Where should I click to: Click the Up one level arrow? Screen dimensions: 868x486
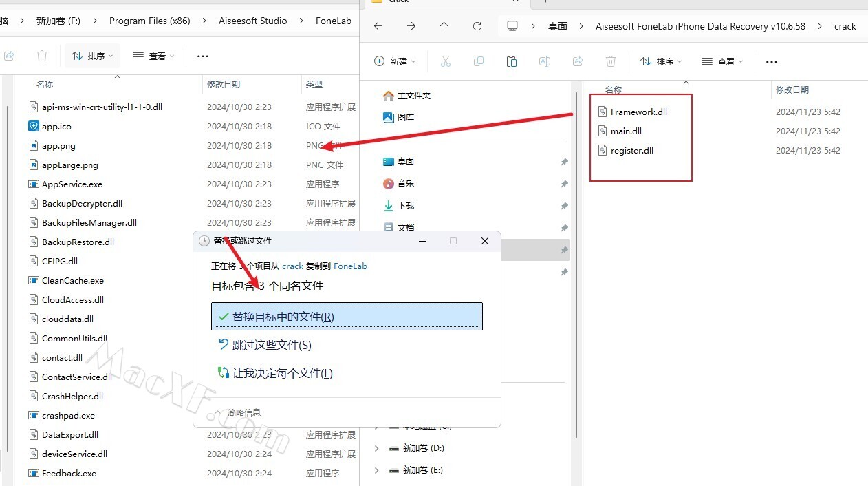click(x=444, y=26)
